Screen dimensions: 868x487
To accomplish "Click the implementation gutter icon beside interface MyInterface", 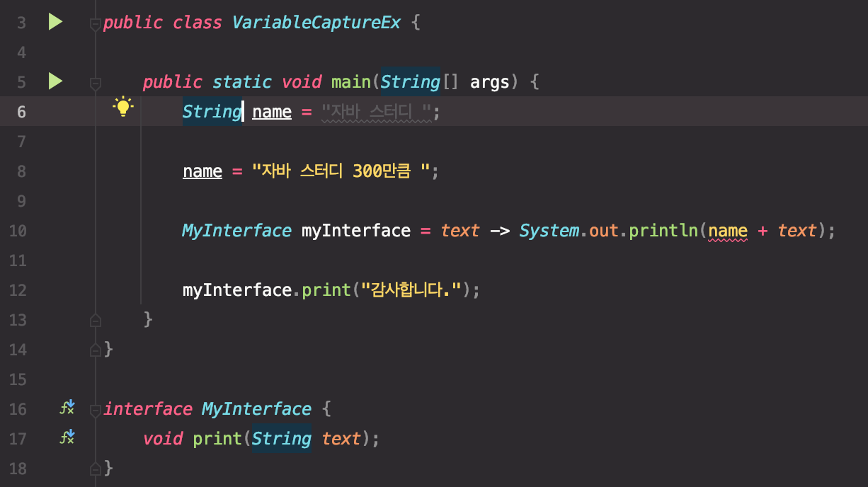I will point(67,408).
